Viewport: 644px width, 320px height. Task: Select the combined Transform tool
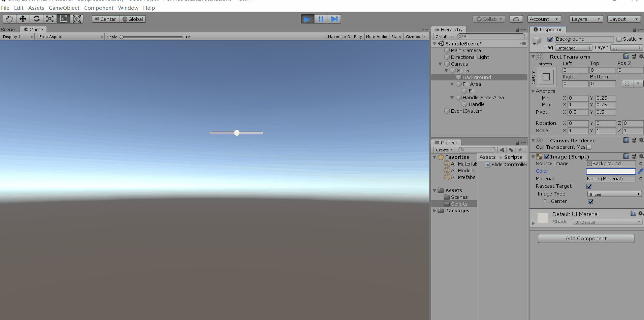(x=77, y=19)
